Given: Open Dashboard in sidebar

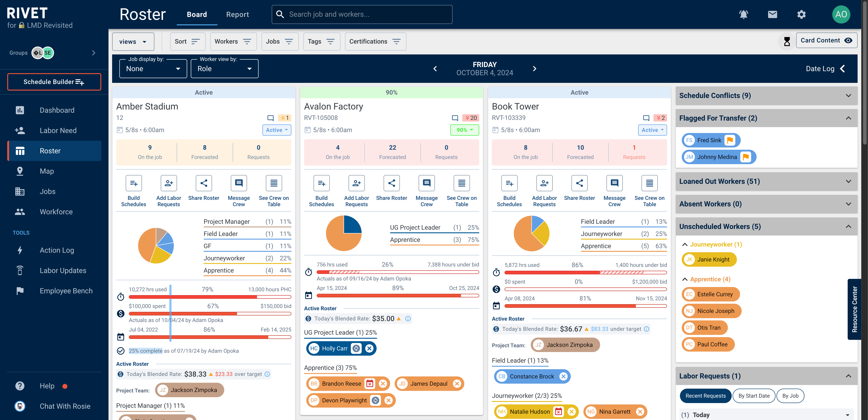Looking at the screenshot, I should tap(54, 110).
